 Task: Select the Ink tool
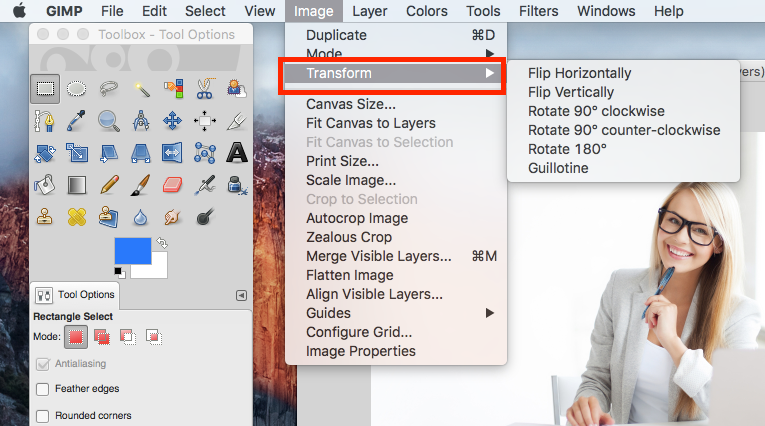point(237,185)
